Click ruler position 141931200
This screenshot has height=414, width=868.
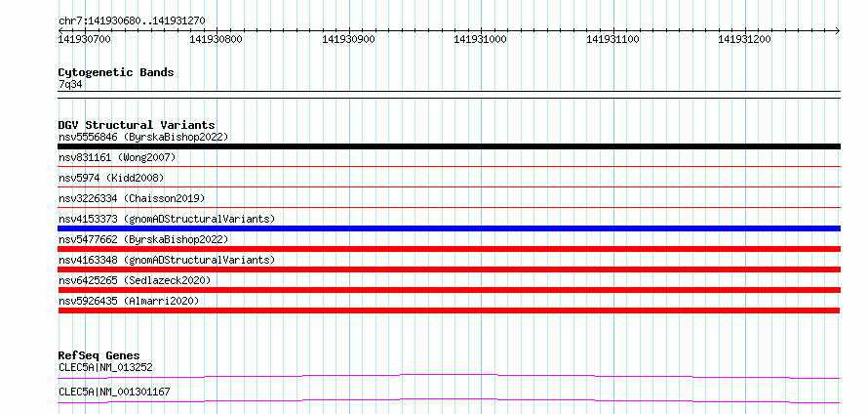[x=744, y=39]
